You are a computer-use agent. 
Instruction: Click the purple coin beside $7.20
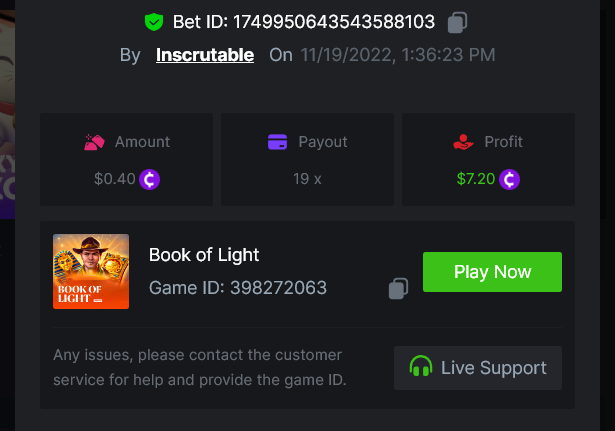tap(510, 180)
